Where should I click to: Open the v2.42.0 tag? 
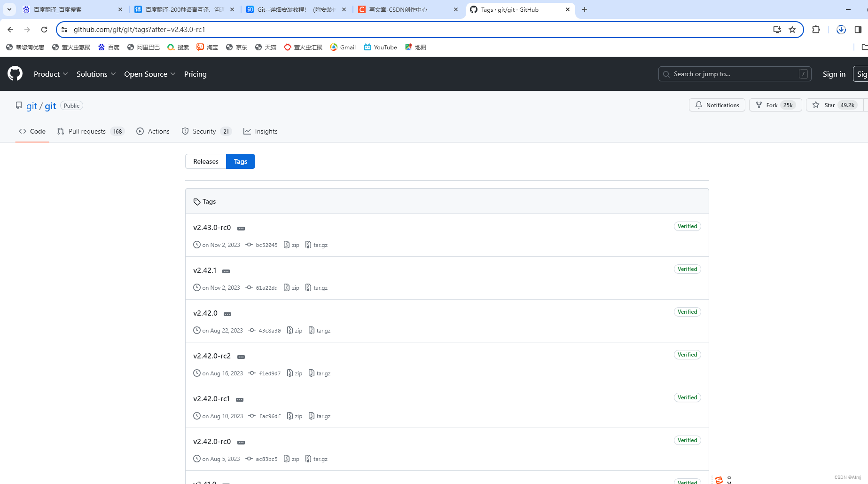point(205,313)
